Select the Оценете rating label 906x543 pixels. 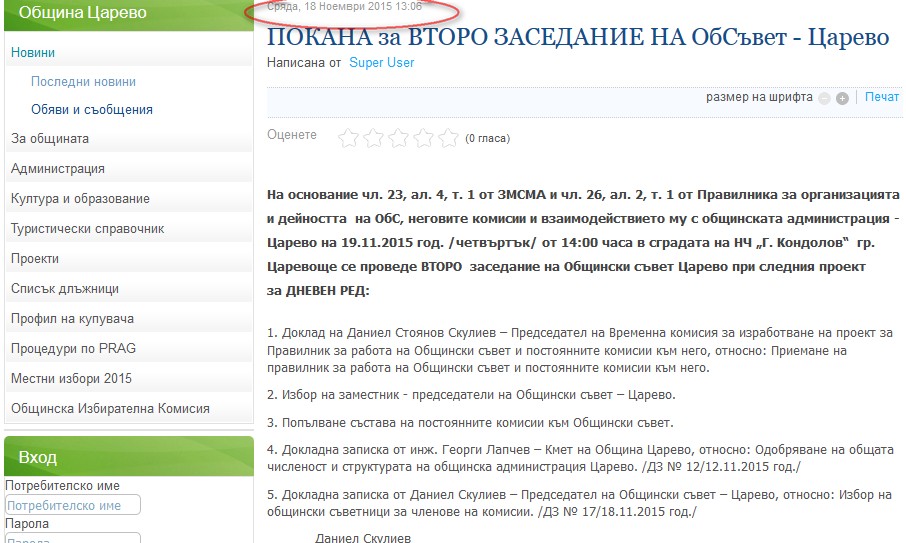tap(292, 135)
